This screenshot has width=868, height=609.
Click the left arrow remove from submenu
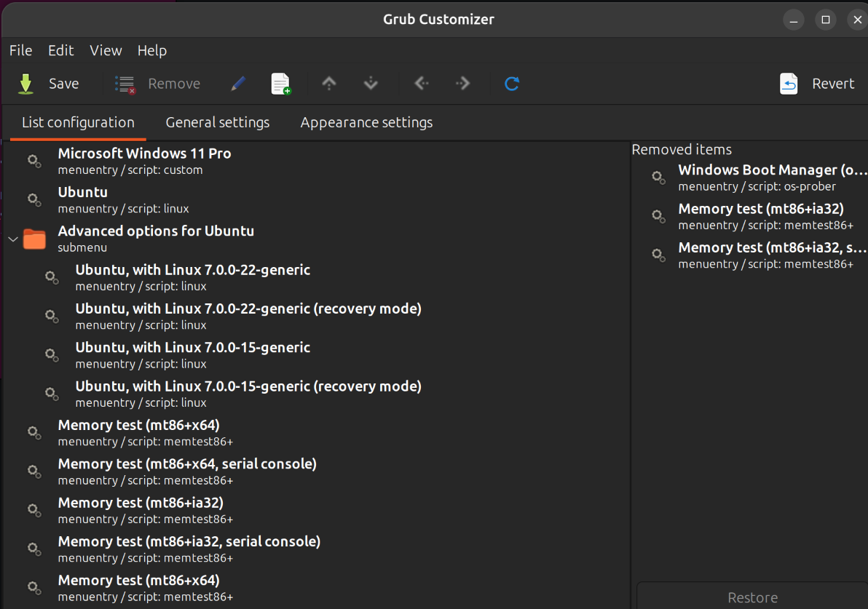tap(422, 84)
